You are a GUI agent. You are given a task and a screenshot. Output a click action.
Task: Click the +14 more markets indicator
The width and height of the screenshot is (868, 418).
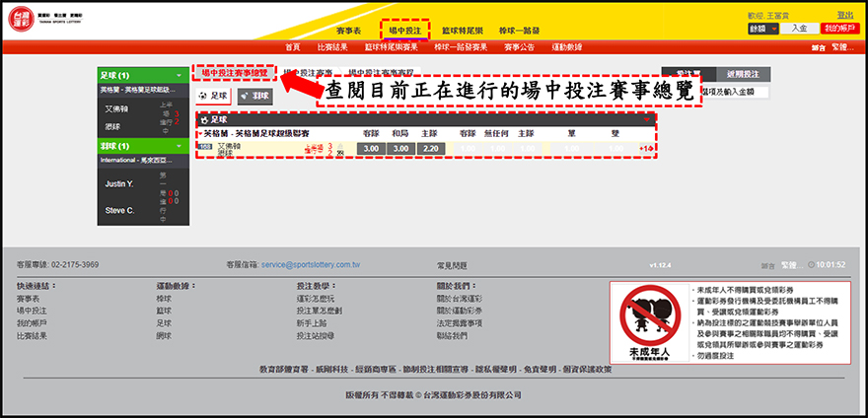(x=647, y=149)
